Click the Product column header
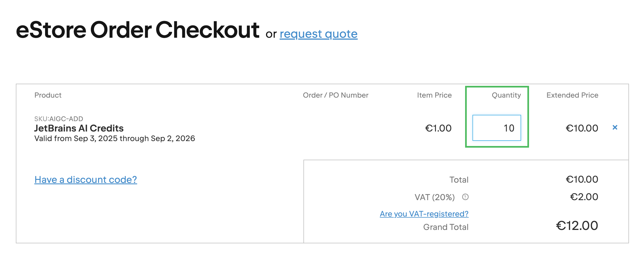Viewport: 644px width, 257px height. 48,95
